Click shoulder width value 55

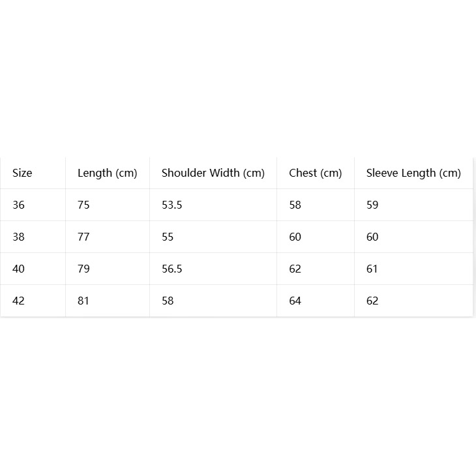[168, 237]
